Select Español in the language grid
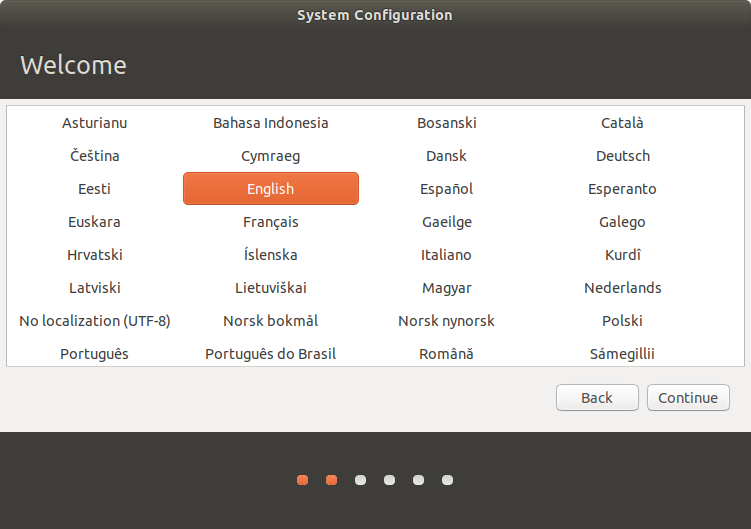 447,189
